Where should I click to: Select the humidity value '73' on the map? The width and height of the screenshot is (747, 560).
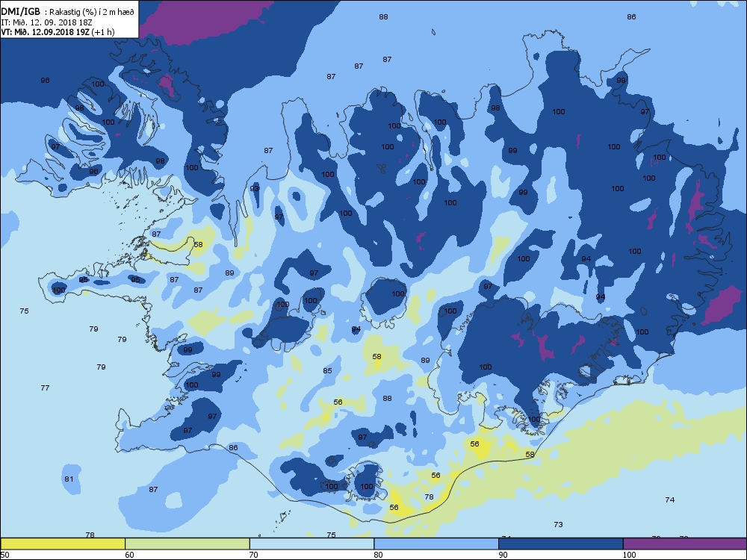coord(558,525)
